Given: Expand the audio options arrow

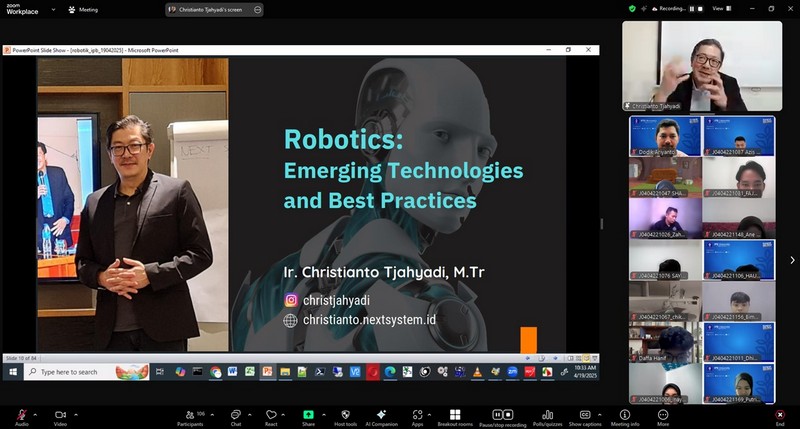Looking at the screenshot, I should [x=35, y=414].
